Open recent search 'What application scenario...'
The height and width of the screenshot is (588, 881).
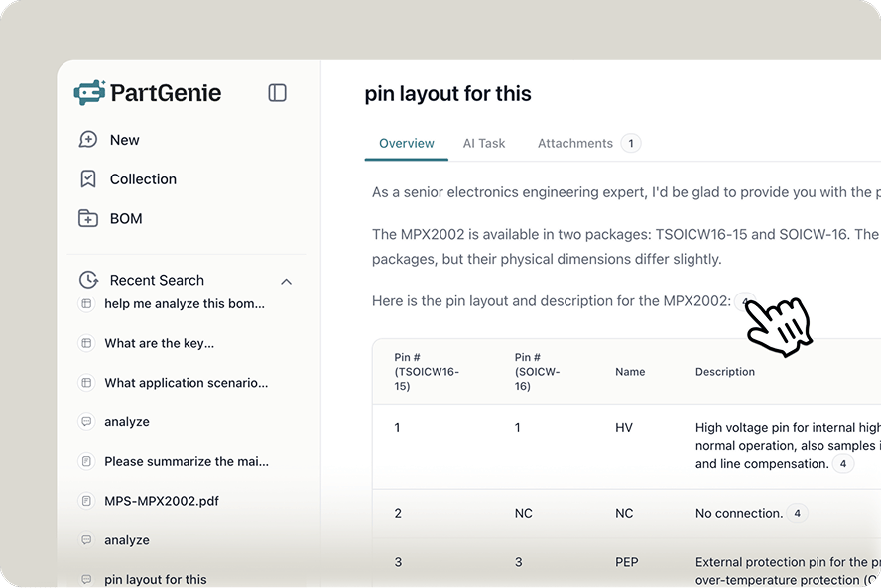coord(186,383)
